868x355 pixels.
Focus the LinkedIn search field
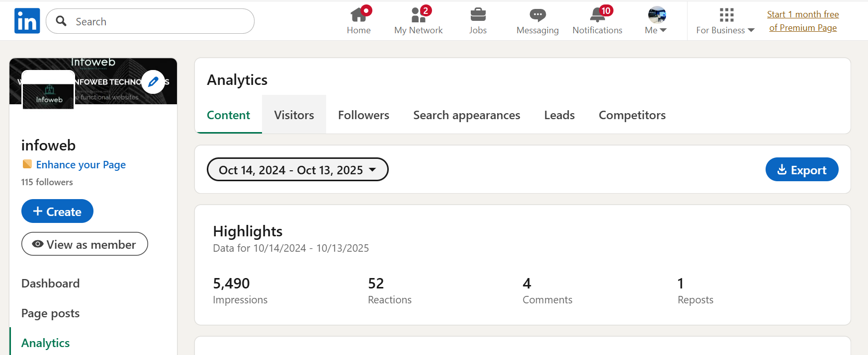coord(150,21)
